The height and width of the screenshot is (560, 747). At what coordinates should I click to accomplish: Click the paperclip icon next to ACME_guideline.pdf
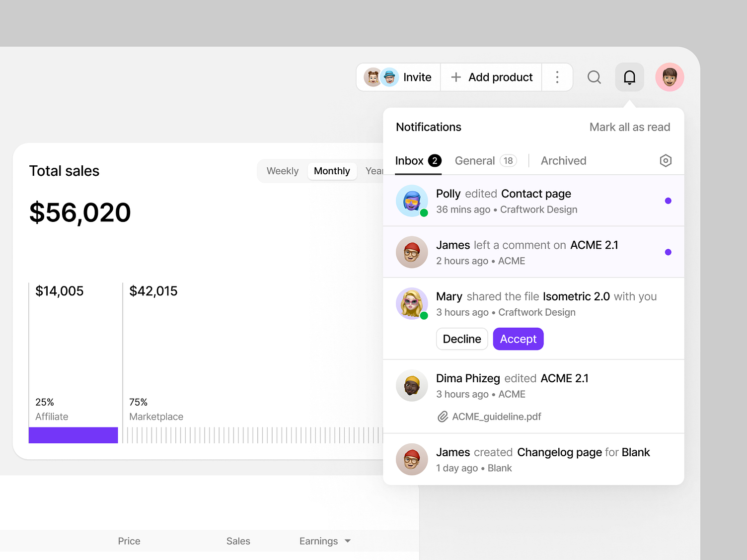pos(443,417)
